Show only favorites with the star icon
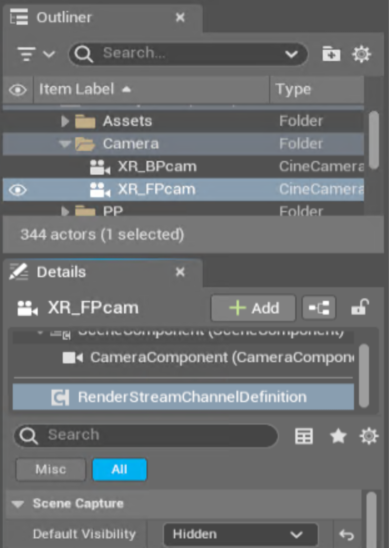Image resolution: width=389 pixels, height=548 pixels. [x=338, y=436]
